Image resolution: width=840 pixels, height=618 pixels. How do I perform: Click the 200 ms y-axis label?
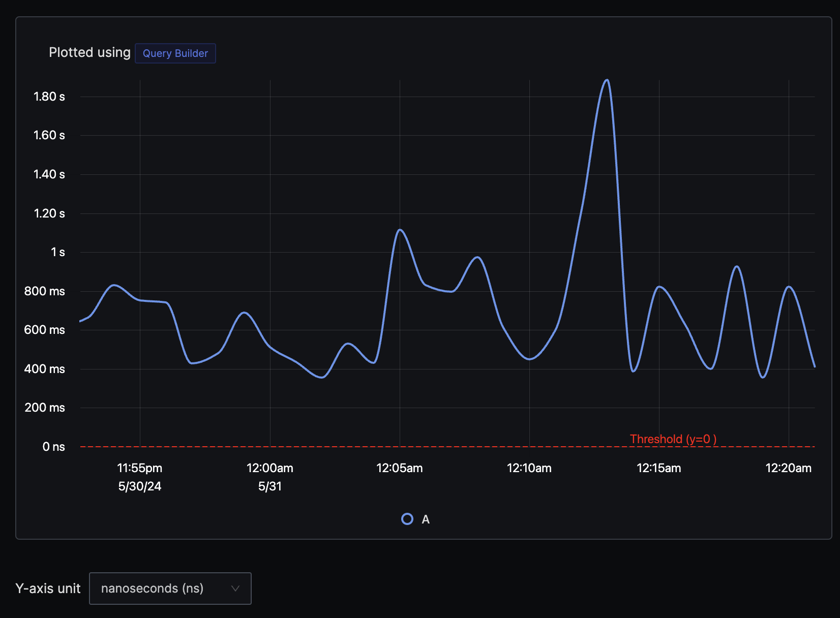[45, 408]
